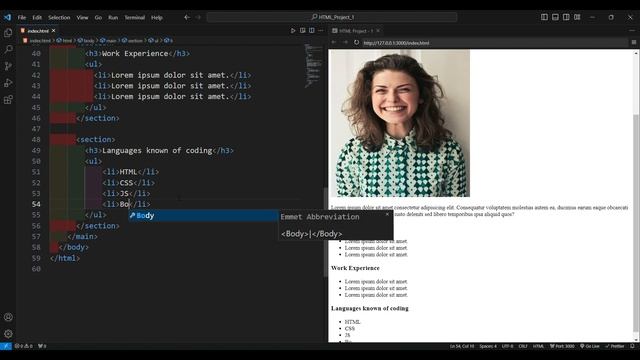The height and width of the screenshot is (360, 640).
Task: Go back using the title bar arrow
Action: click(x=187, y=17)
